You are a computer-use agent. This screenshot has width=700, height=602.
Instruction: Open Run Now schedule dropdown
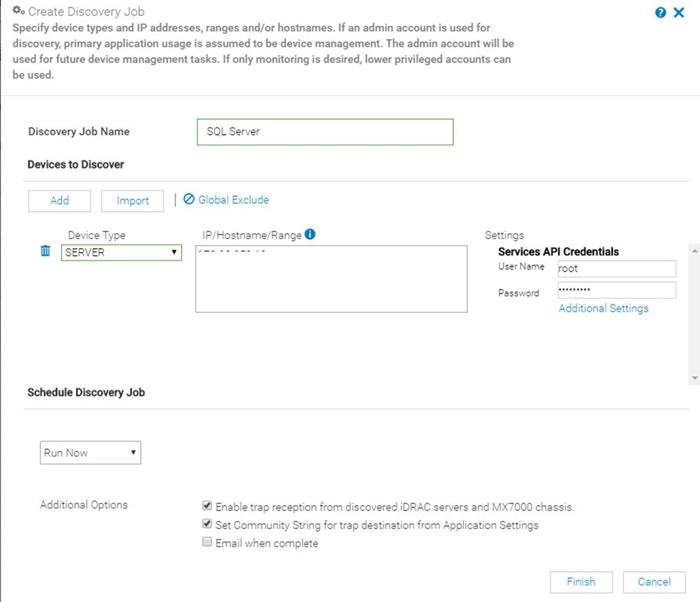90,453
